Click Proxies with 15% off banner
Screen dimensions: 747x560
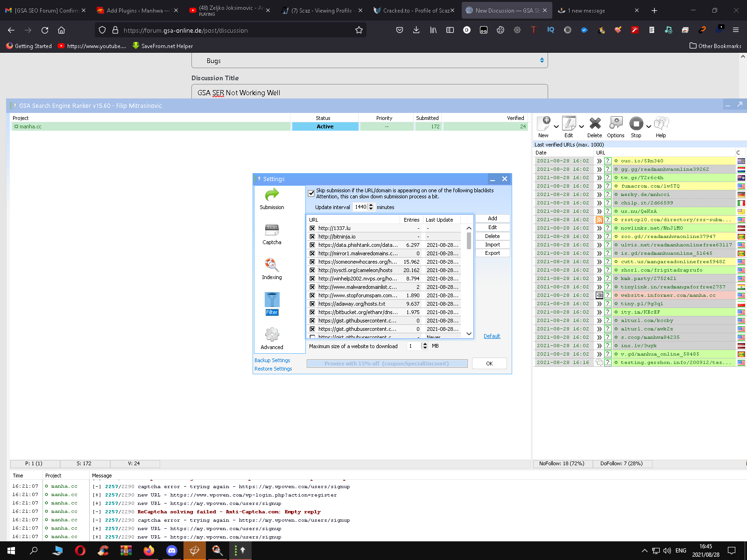[x=387, y=364]
